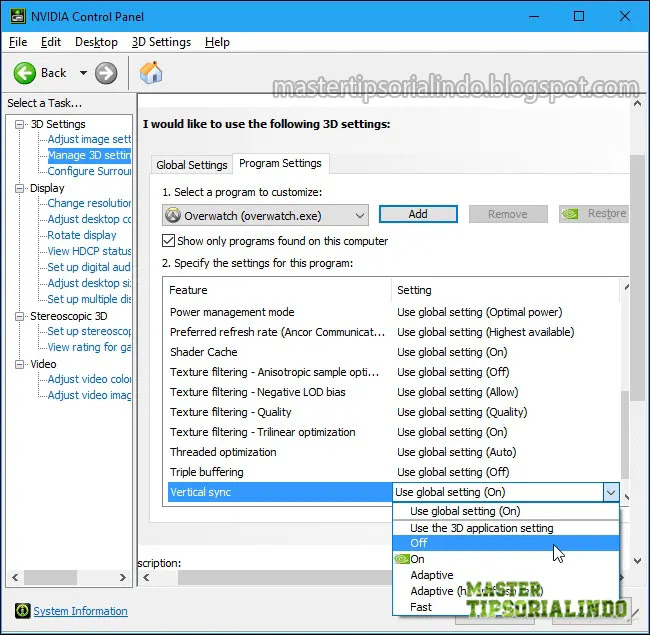Click the Overwatch logo in program selector

point(173,215)
